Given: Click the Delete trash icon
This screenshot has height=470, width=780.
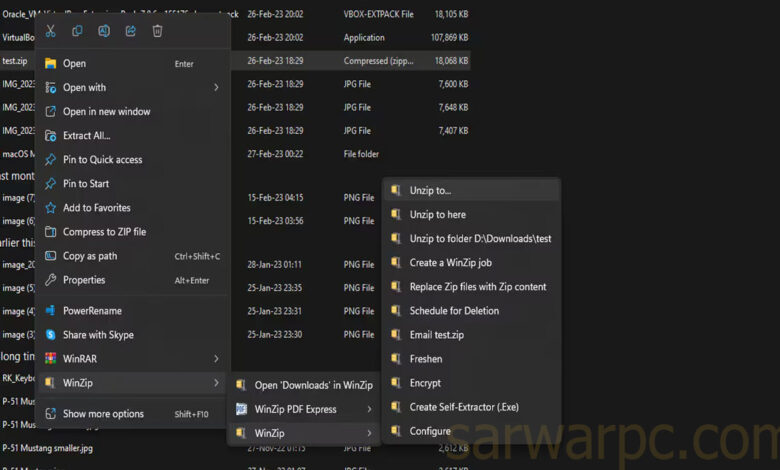Looking at the screenshot, I should tap(157, 31).
